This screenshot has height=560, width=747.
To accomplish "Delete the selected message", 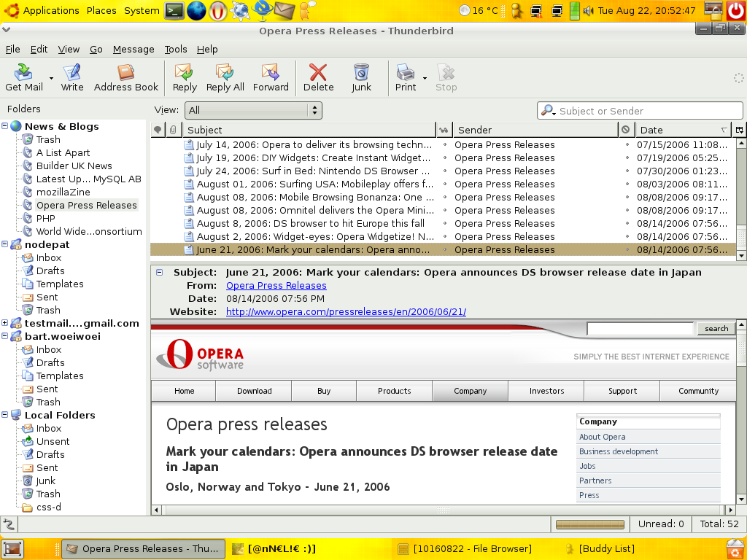I will (318, 77).
